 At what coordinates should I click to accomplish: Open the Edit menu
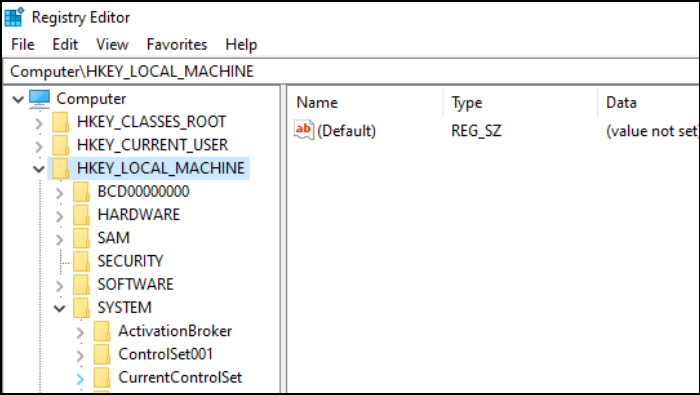[65, 44]
